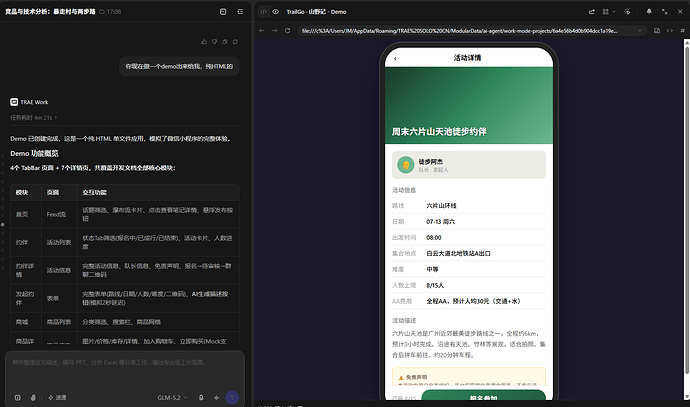Viewport: 690px width, 407px height.
Task: Open the grid layout dropdown in preview header
Action: [x=608, y=12]
